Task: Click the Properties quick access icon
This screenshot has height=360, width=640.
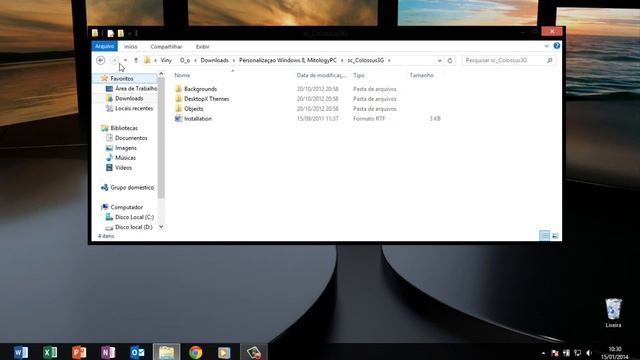Action: click(x=110, y=33)
